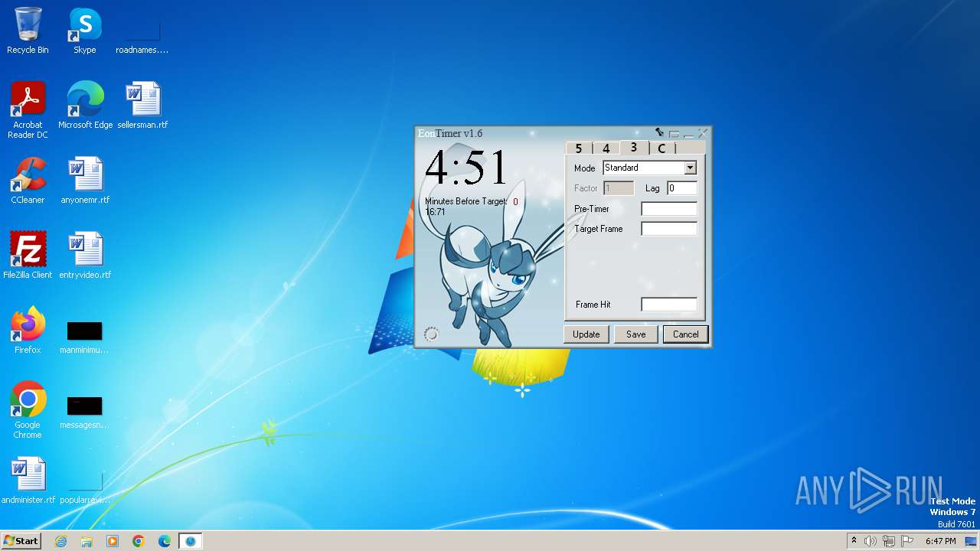The width and height of the screenshot is (980, 551).
Task: Open the Skype desktop shortcut
Action: pos(85,31)
